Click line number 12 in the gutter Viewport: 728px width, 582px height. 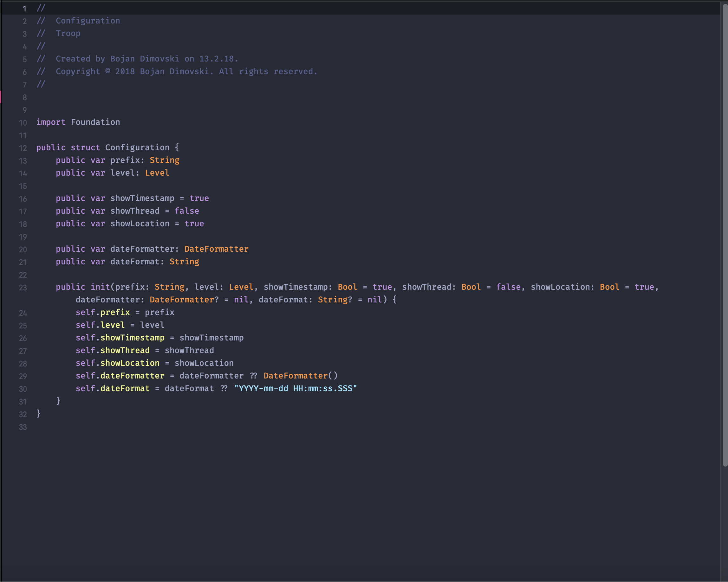23,148
